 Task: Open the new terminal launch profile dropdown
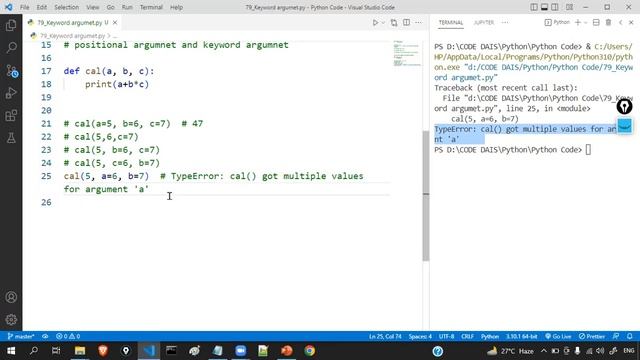[x=585, y=23]
